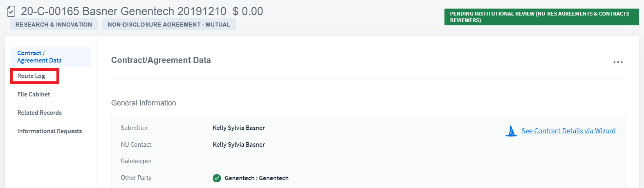This screenshot has width=644, height=188.
Task: Open Informational Requests section
Action: click(49, 131)
